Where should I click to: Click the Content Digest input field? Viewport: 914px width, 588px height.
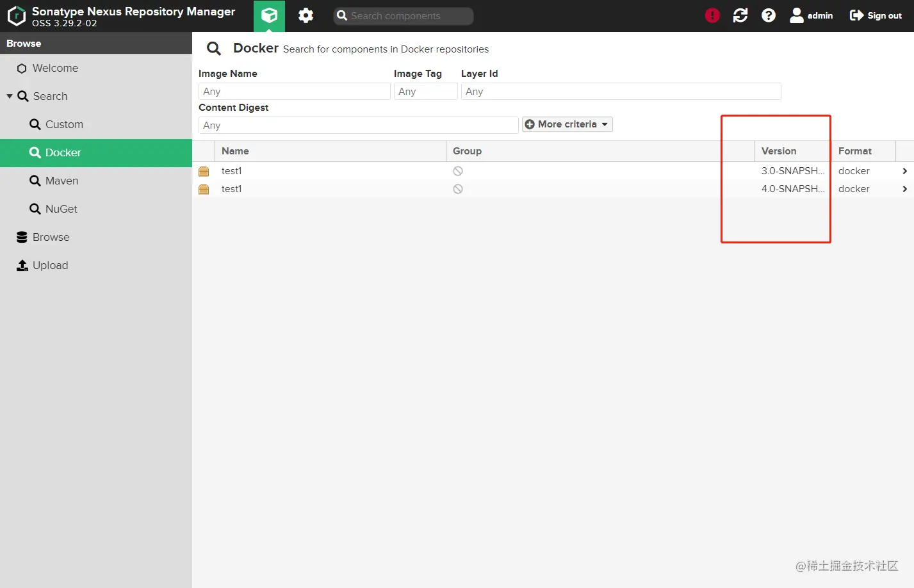pyautogui.click(x=359, y=126)
